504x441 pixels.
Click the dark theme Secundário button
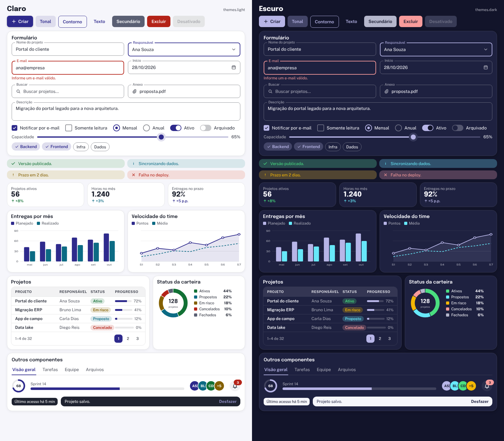coord(380,21)
